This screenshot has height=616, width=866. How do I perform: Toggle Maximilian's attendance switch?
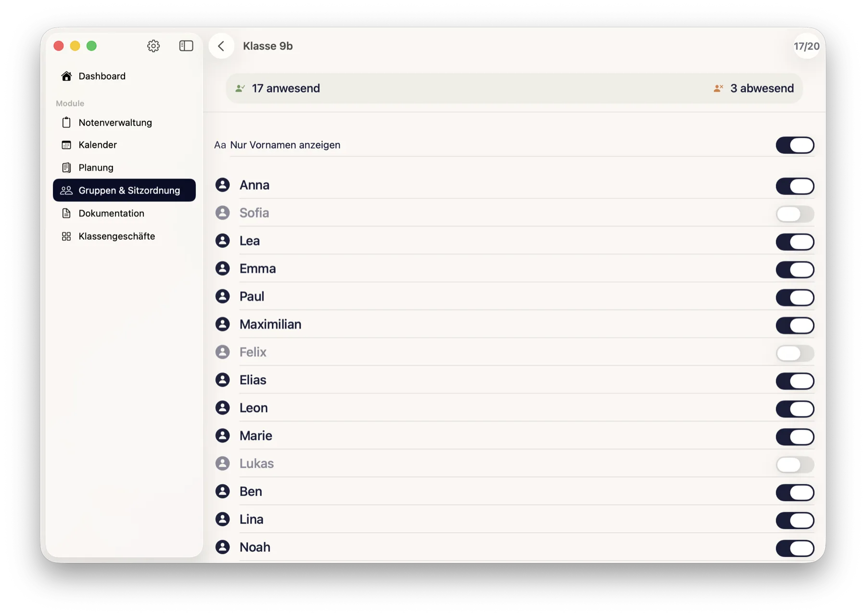[795, 325]
